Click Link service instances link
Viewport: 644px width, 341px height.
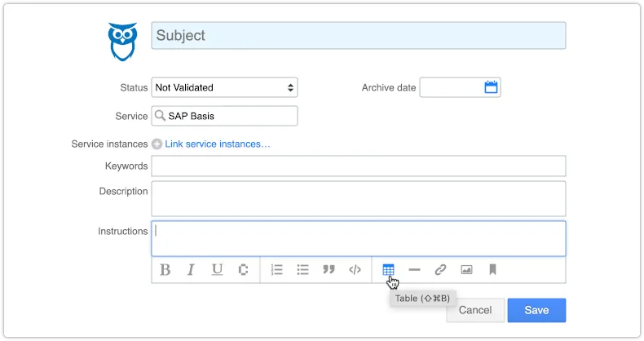(218, 144)
